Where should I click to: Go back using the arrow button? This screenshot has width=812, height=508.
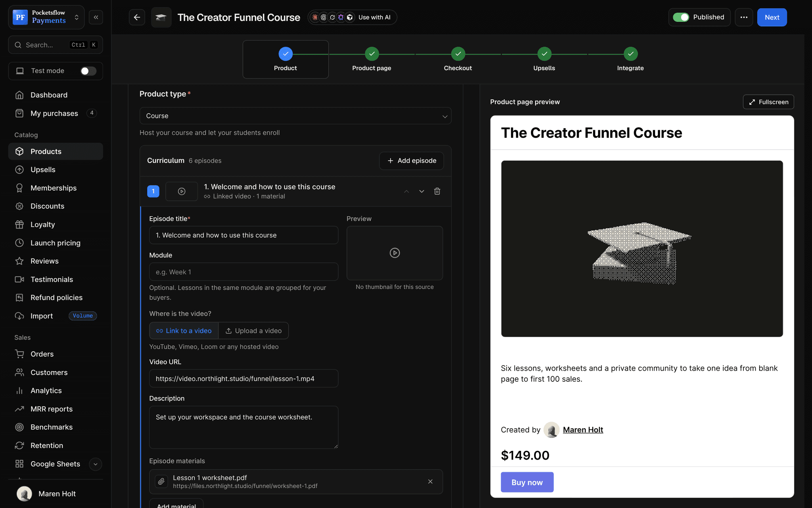137,17
